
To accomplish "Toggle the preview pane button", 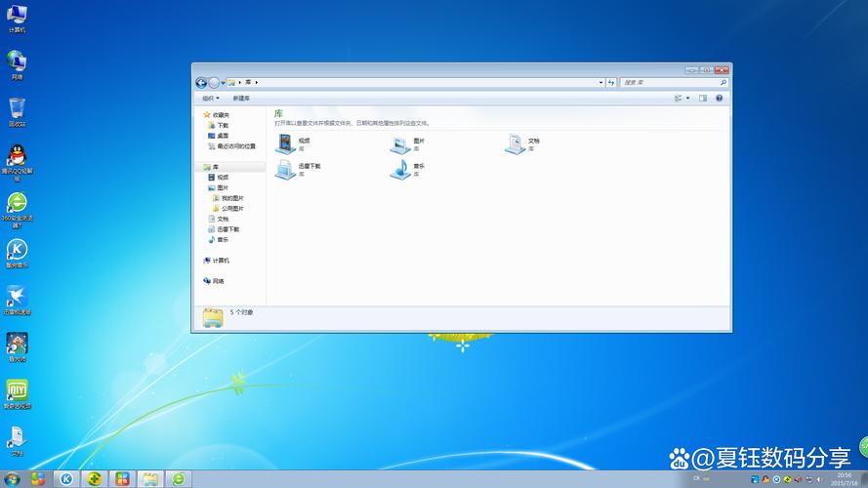I will pyautogui.click(x=701, y=99).
